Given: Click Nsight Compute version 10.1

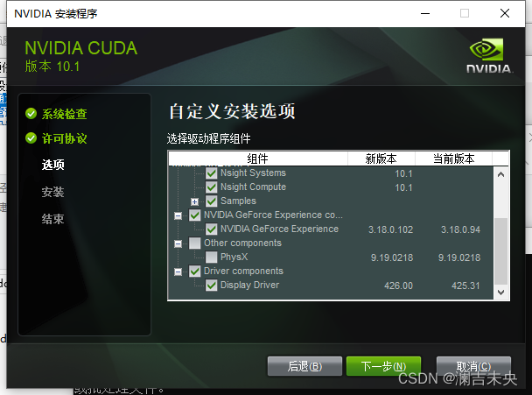Looking at the screenshot, I should [403, 187].
